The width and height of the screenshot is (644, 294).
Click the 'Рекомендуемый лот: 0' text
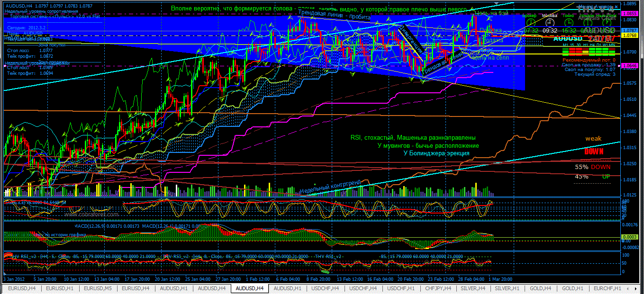[x=588, y=60]
